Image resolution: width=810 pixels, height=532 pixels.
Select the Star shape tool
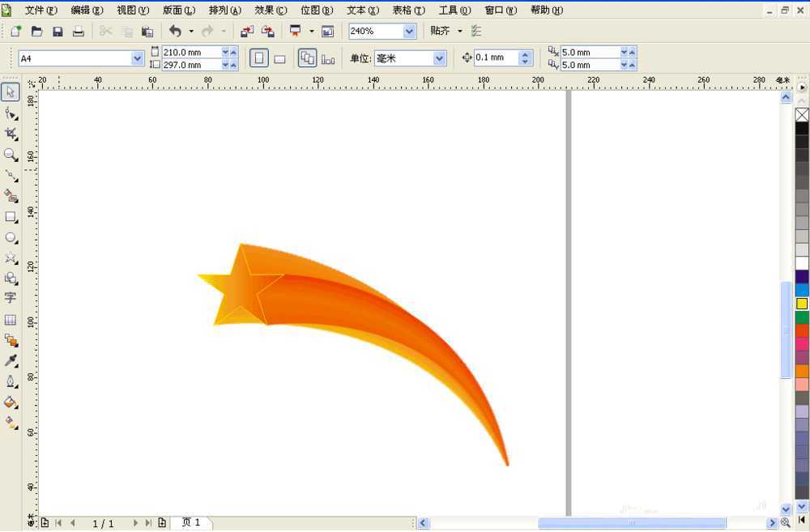(11, 257)
